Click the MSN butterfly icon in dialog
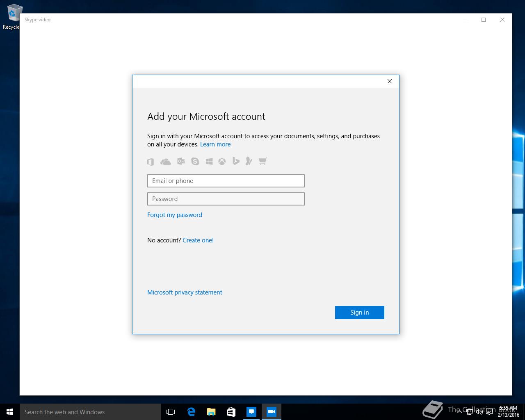 coord(249,161)
